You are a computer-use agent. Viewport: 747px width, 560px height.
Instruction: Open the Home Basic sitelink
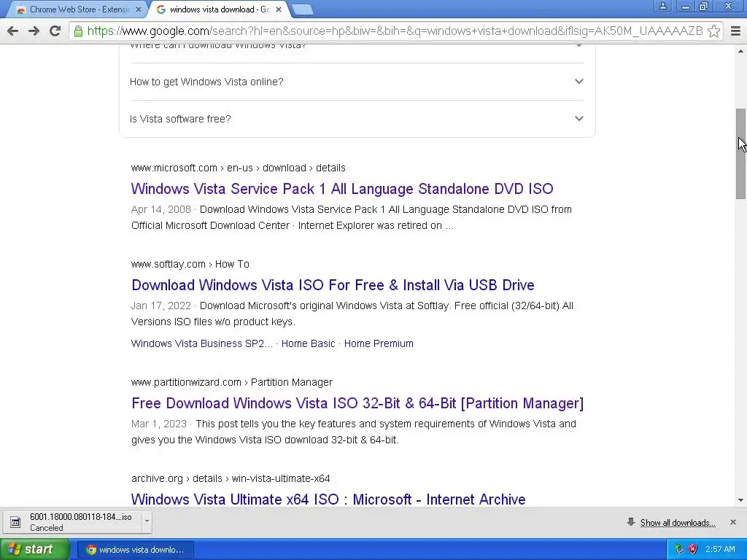pos(309,343)
